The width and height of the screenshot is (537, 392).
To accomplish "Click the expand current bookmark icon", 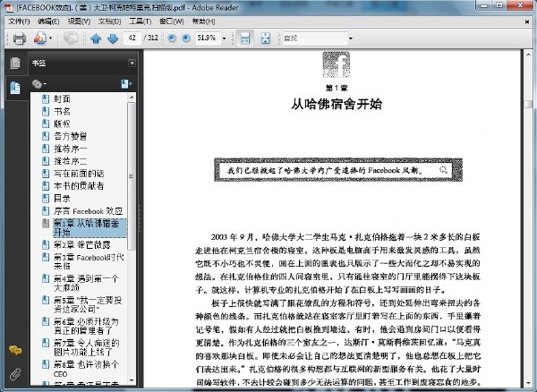I will click(126, 84).
